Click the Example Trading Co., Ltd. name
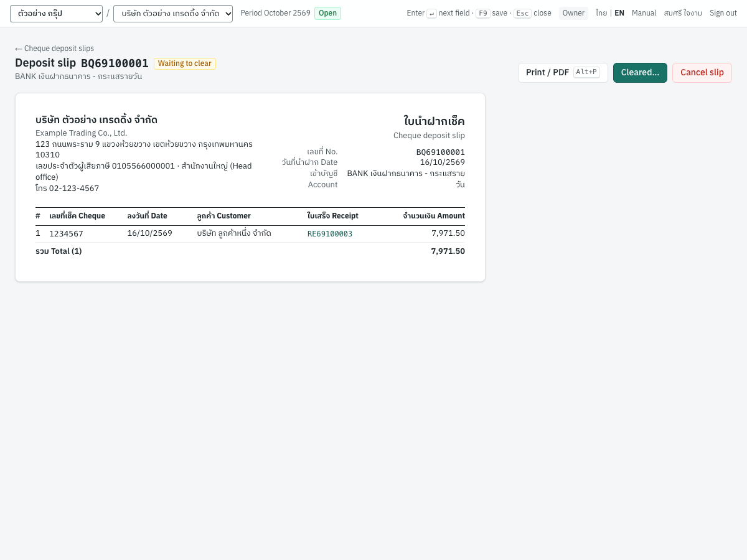 coord(82,133)
